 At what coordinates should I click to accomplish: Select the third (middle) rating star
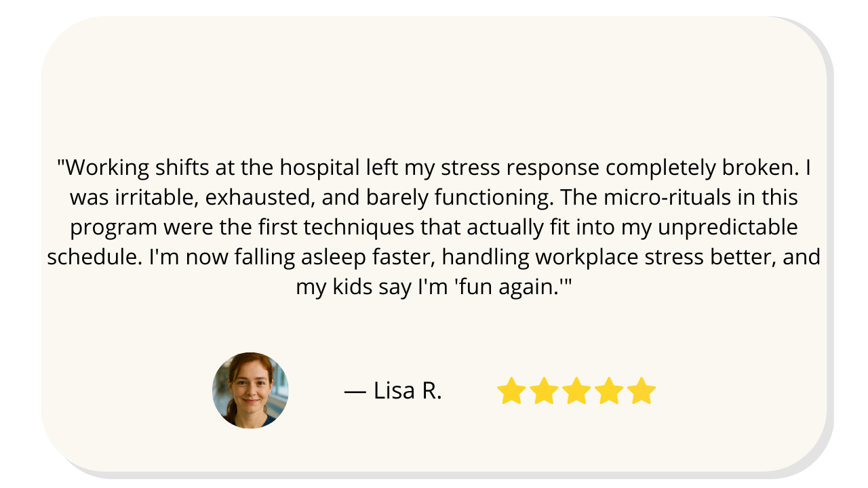coord(576,392)
